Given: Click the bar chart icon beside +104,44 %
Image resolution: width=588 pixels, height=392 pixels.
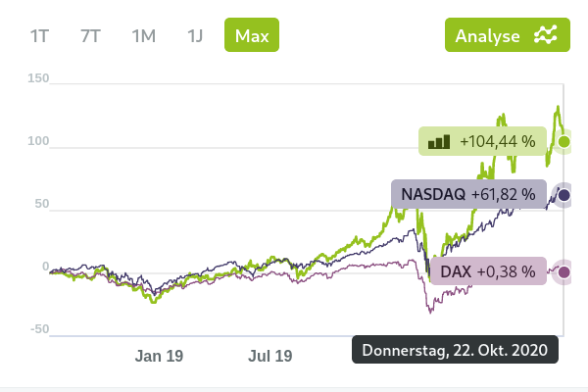Looking at the screenshot, I should coord(439,142).
